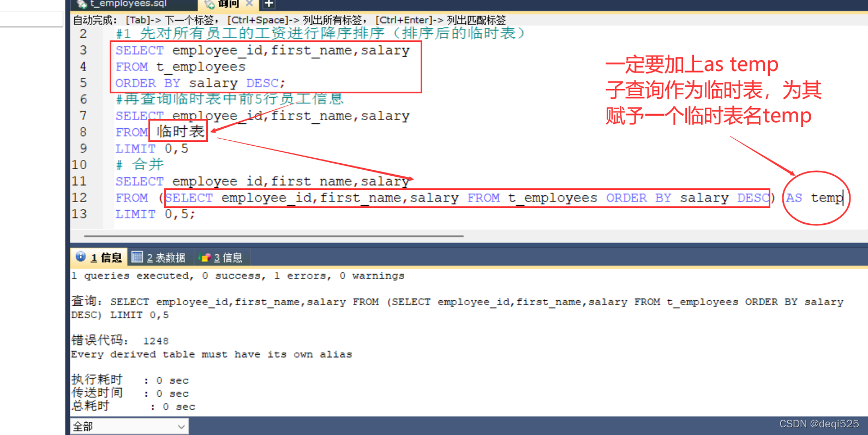Image resolution: width=868 pixels, height=435 pixels.
Task: Click line number 8 in the gutter
Action: pyautogui.click(x=83, y=132)
